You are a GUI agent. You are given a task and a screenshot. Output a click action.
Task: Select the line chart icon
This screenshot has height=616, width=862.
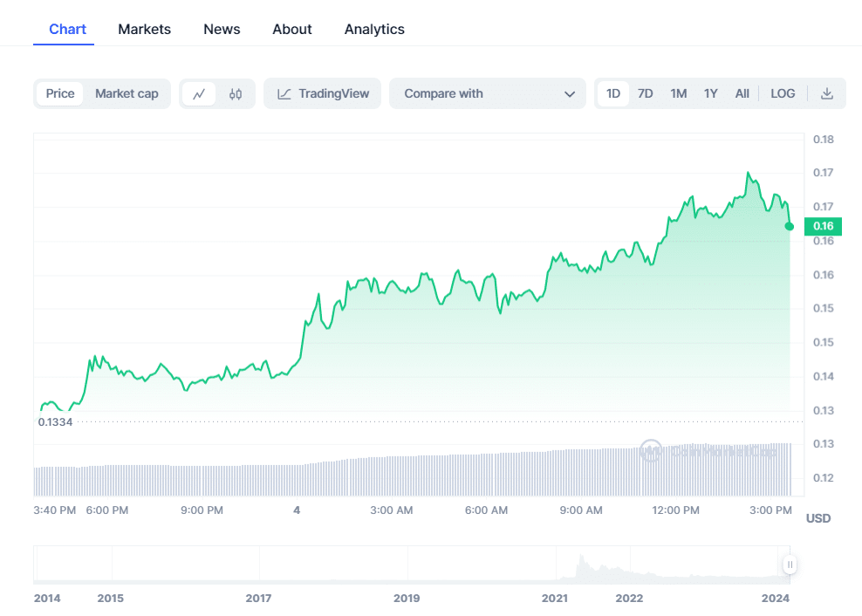tap(200, 93)
